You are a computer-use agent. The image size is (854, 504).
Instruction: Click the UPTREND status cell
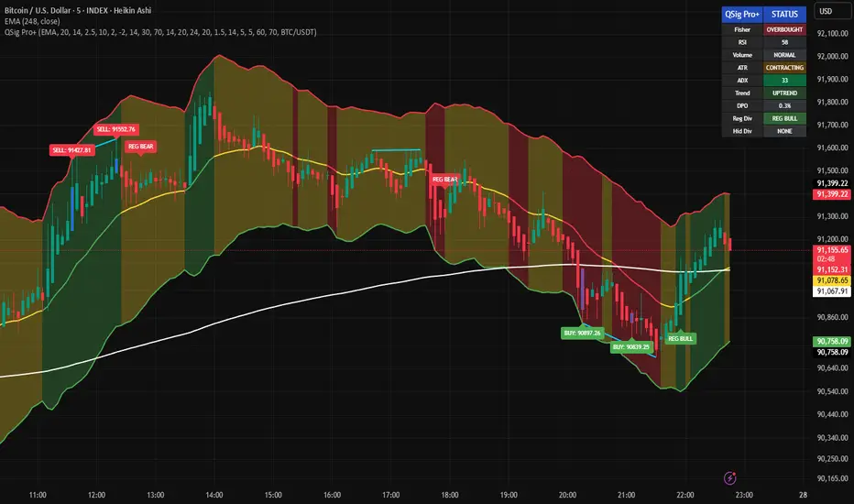[784, 93]
